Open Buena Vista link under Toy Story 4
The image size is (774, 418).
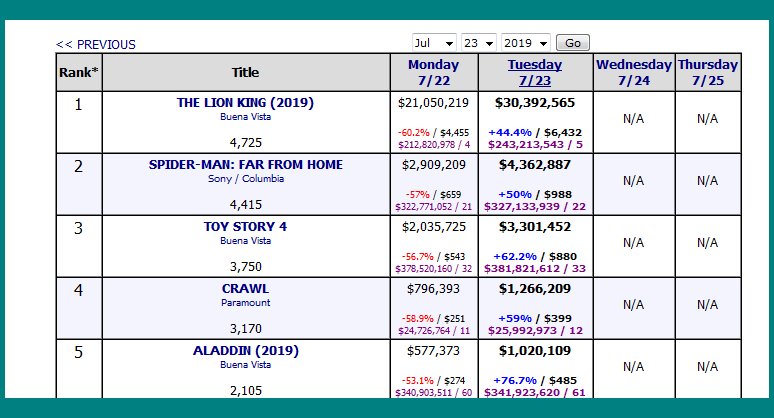tap(245, 240)
